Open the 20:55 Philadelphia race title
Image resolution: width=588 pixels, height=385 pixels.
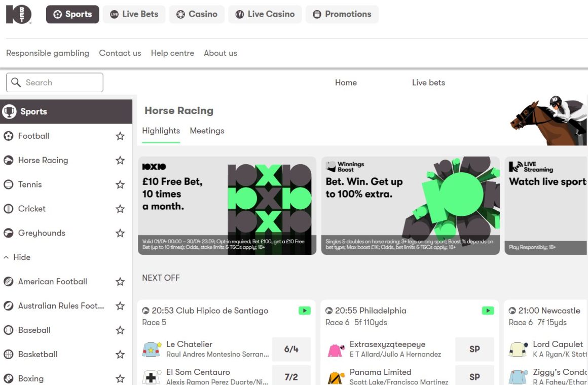371,311
